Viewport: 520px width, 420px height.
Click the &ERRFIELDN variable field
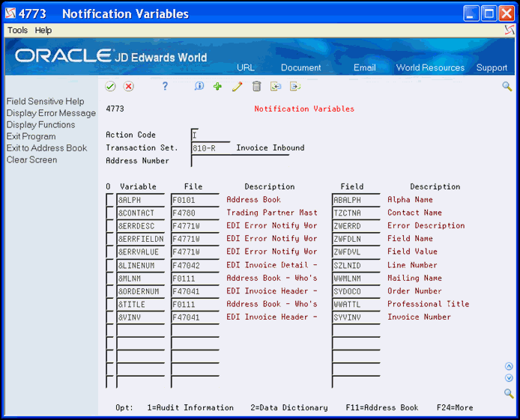(x=141, y=239)
